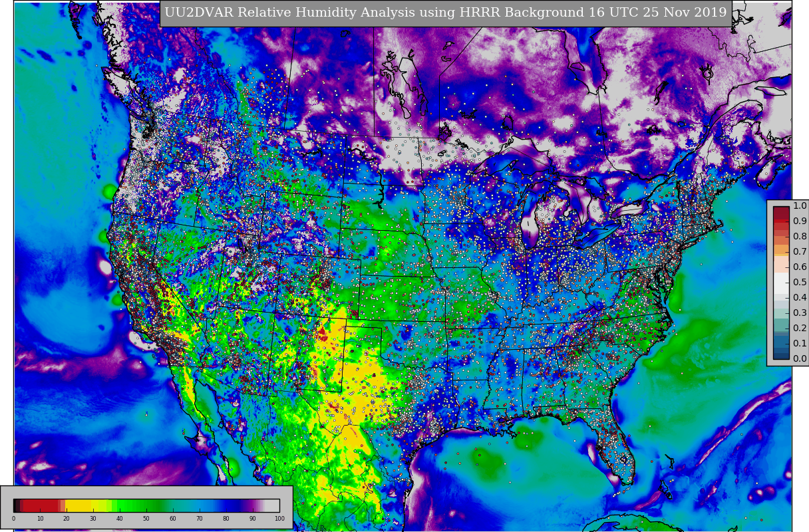809x532 pixels.
Task: Click the "0.4" label on right colorbar
Action: (800, 297)
